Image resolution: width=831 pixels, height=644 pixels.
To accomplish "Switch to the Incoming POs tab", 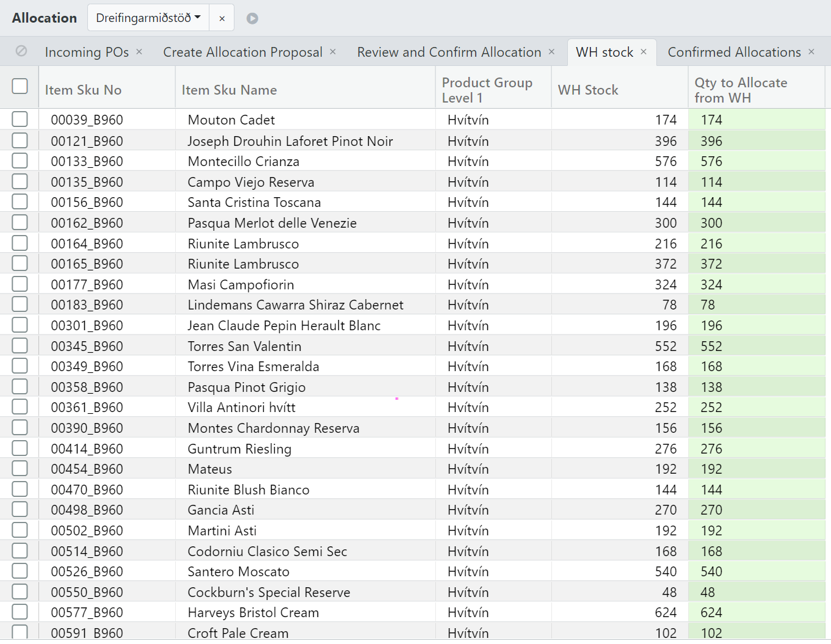I will tap(87, 52).
